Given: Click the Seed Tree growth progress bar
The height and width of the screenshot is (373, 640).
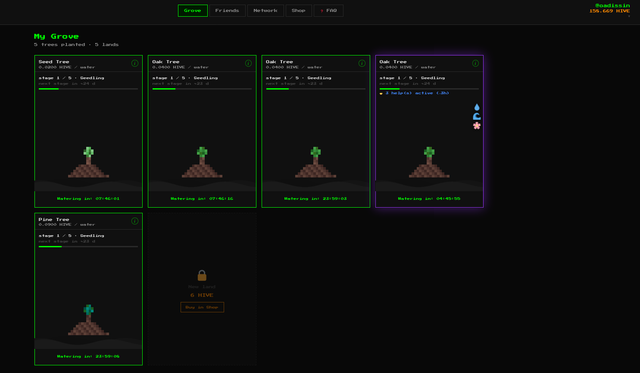Looking at the screenshot, I should tap(89, 89).
